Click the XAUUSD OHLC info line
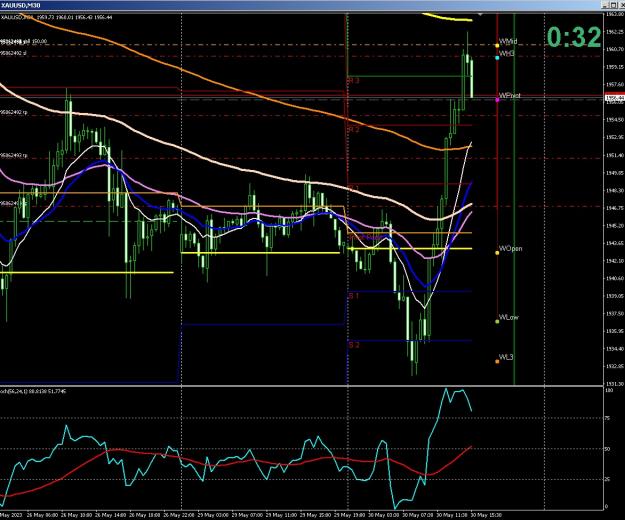This screenshot has width=625, height=520. (x=56, y=17)
